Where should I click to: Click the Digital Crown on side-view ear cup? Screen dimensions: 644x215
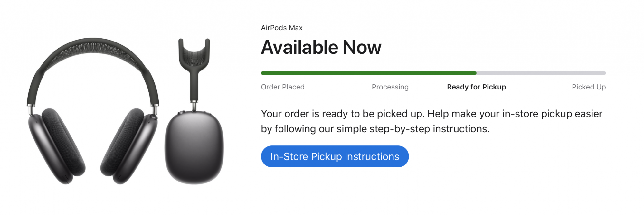pos(181,113)
